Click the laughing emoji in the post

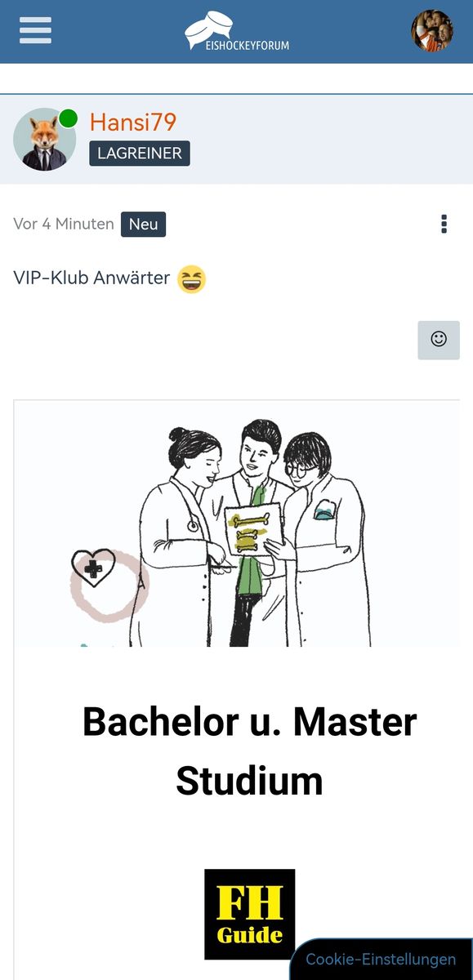tap(192, 278)
